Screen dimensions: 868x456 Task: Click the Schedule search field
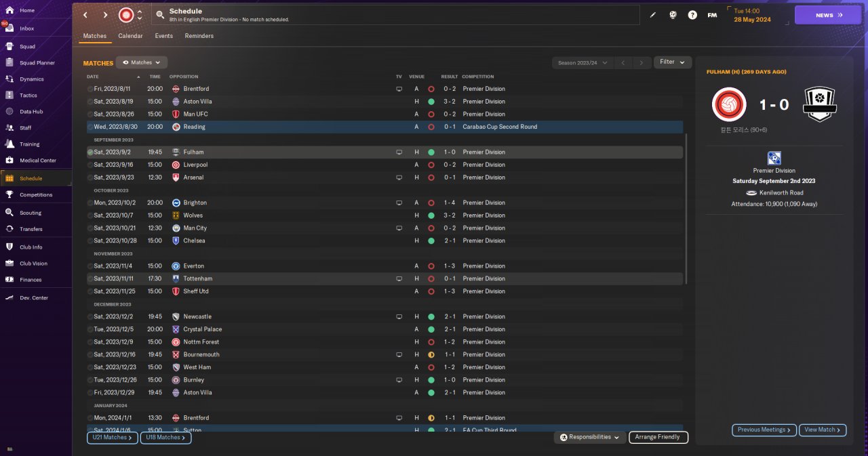tap(395, 15)
